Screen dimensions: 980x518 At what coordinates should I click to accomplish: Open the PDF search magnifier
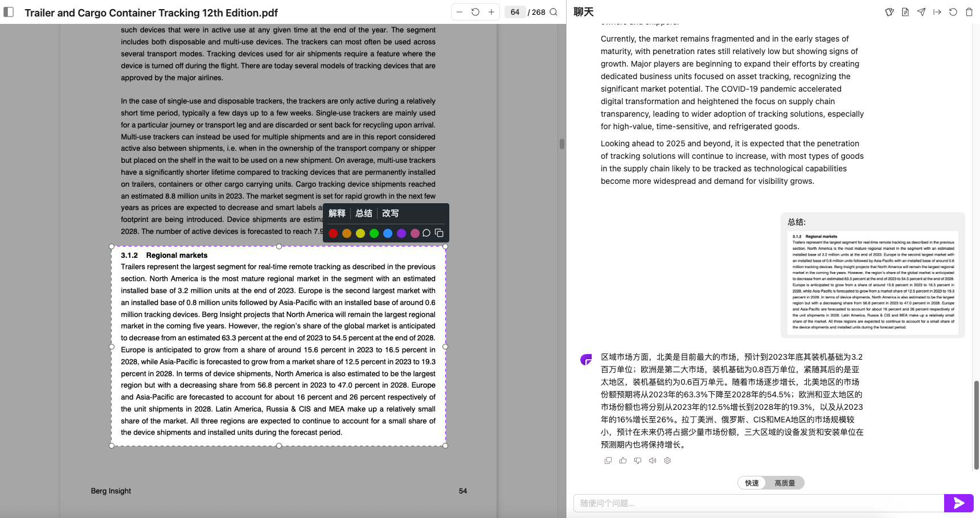point(553,12)
